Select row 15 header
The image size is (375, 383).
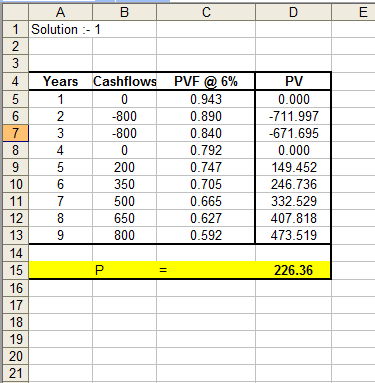(x=15, y=270)
